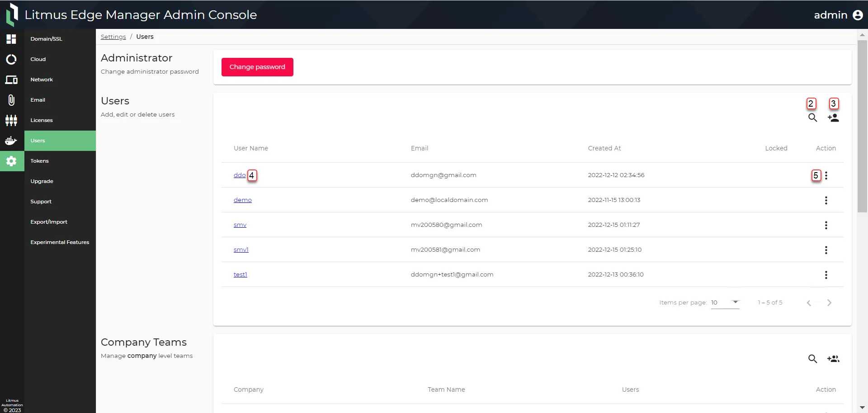Click the Team Name column header
This screenshot has height=413, width=868.
point(446,390)
